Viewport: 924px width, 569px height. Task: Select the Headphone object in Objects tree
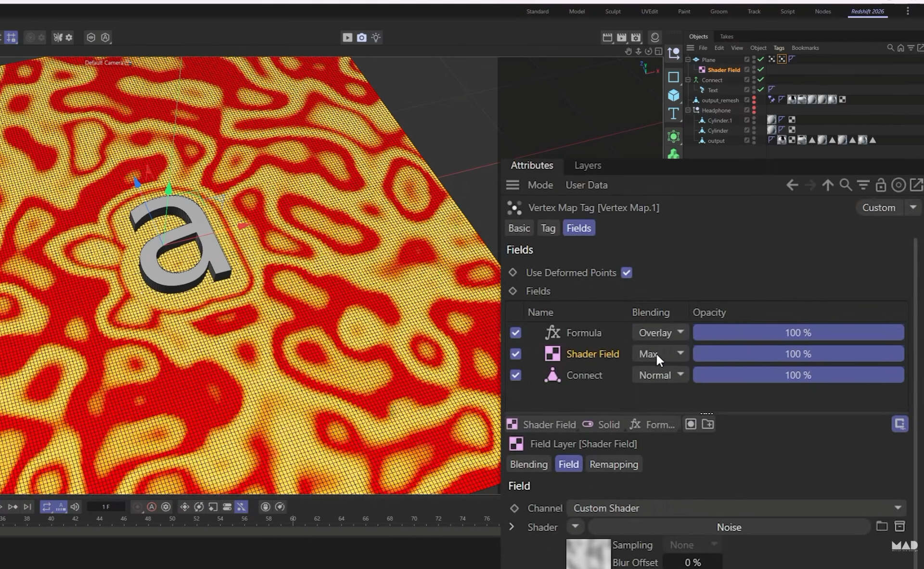point(716,110)
